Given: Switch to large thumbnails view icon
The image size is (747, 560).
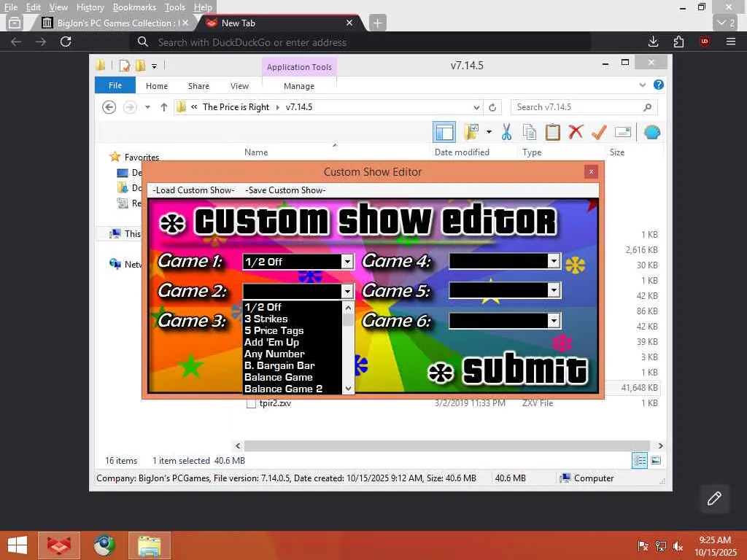Looking at the screenshot, I should click(x=656, y=460).
